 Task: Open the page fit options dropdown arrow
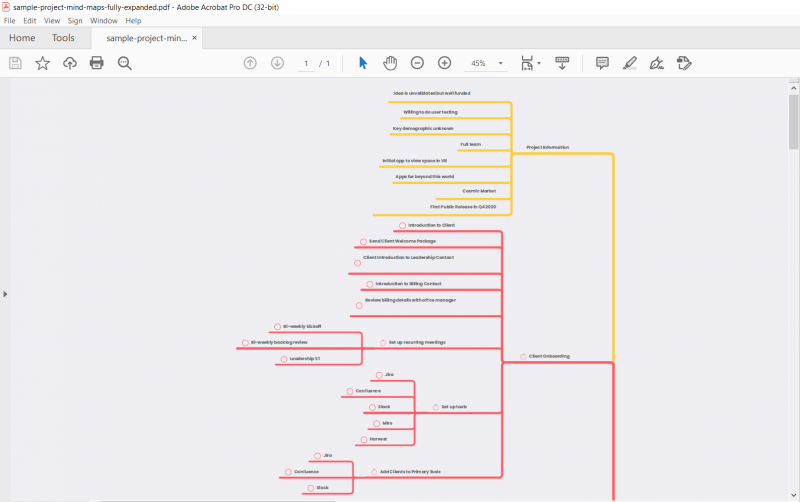point(539,63)
